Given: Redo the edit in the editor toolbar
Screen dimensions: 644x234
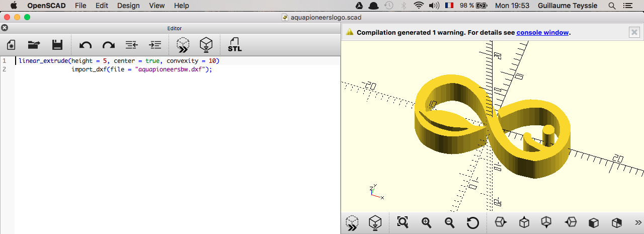Looking at the screenshot, I should click(x=109, y=45).
